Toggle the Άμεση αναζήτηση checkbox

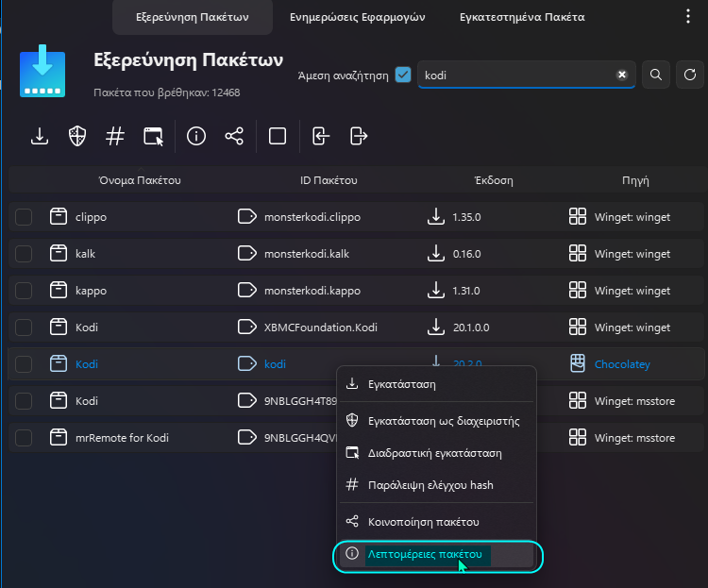[403, 75]
